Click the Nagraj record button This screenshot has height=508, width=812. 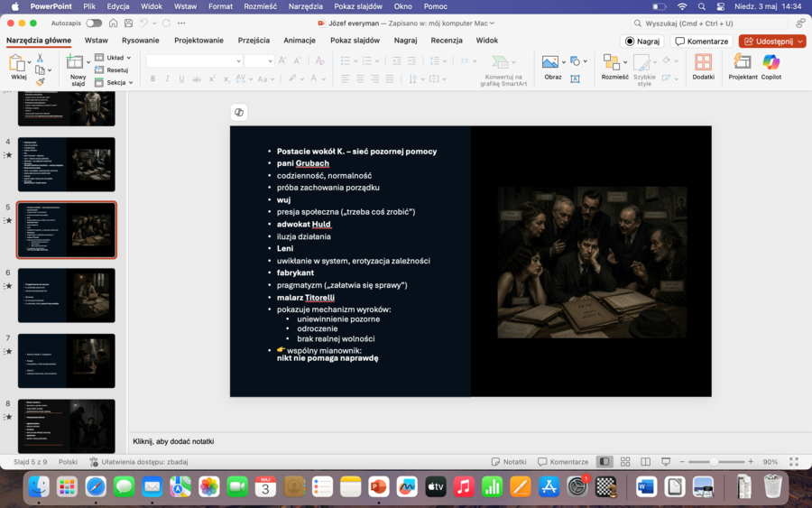click(x=642, y=41)
